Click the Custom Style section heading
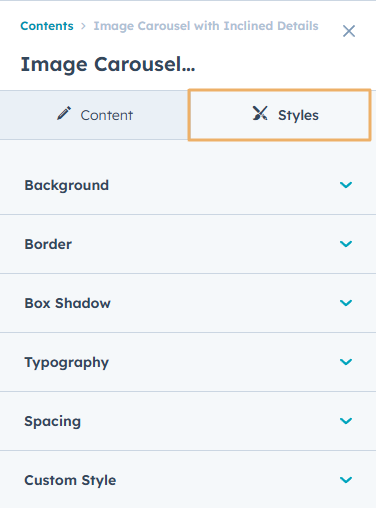The image size is (376, 508). 70,480
